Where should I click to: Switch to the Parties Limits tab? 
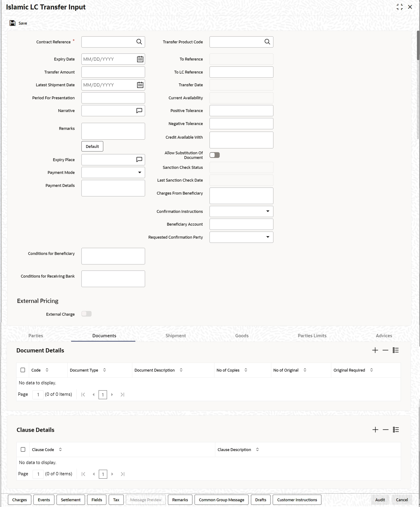[x=312, y=336]
